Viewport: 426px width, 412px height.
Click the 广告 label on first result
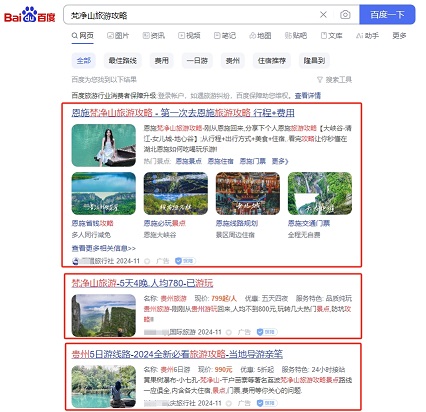tap(163, 261)
